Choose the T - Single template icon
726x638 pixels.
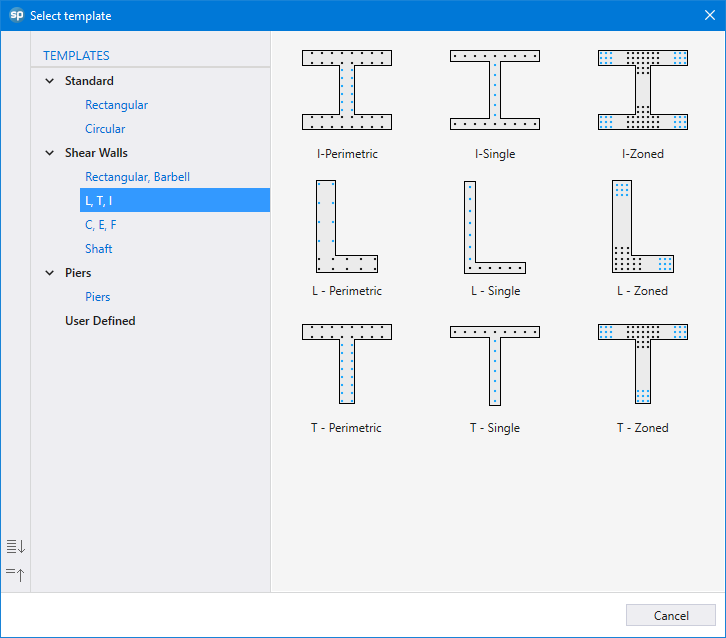[495, 364]
